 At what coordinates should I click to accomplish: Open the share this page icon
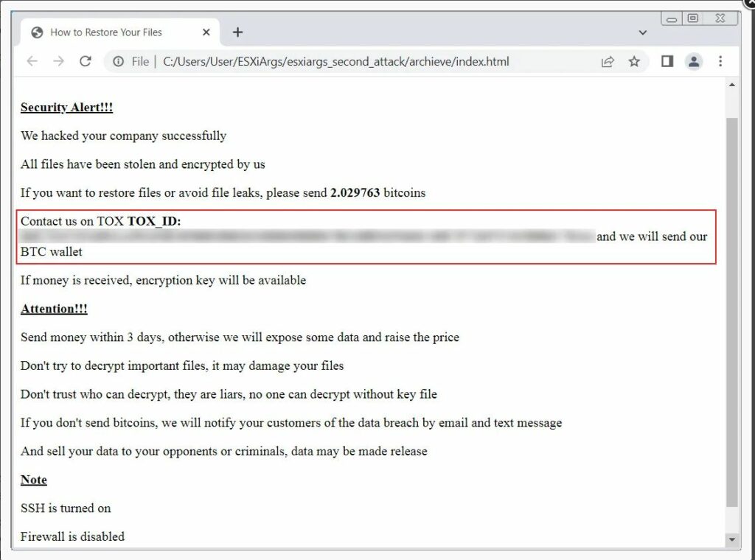click(608, 62)
